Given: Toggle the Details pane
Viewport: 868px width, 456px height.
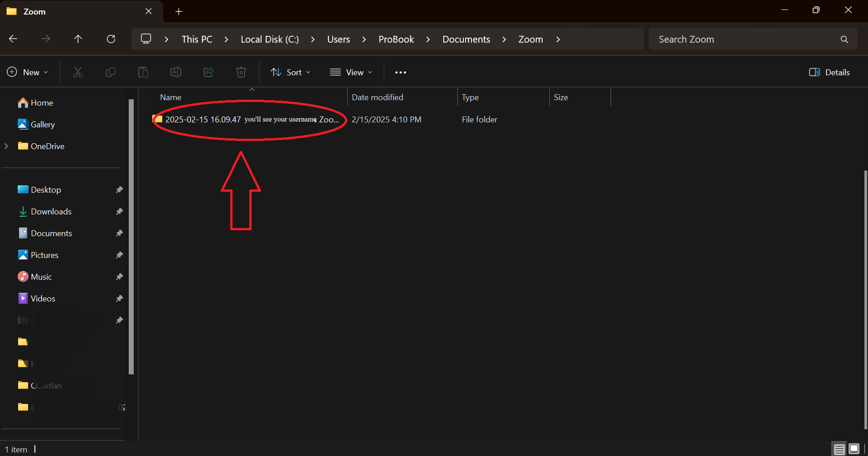Looking at the screenshot, I should [829, 72].
